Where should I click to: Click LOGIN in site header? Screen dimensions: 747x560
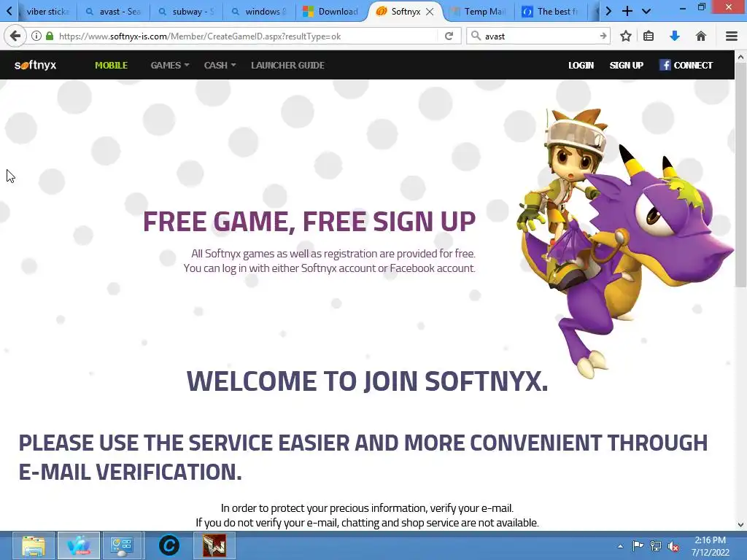tap(581, 65)
